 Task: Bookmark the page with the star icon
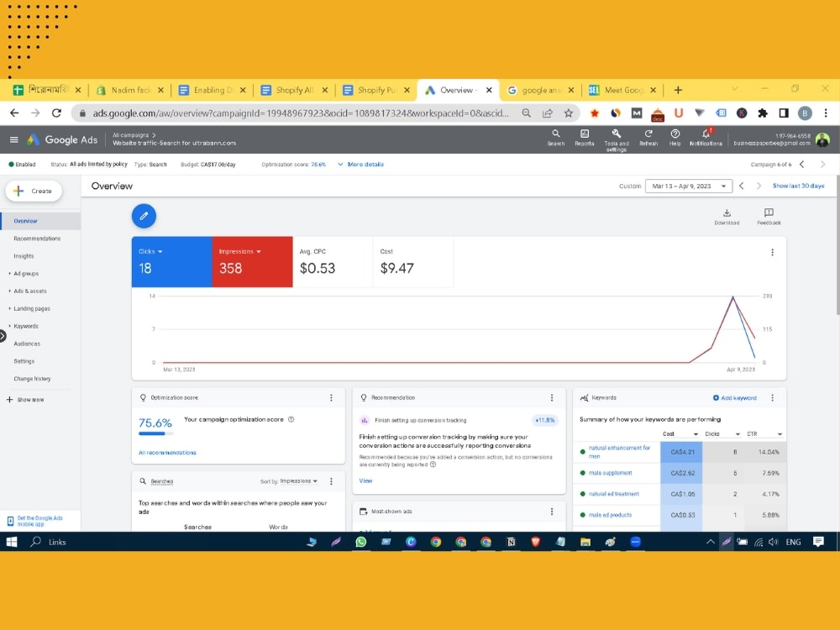pyautogui.click(x=569, y=113)
